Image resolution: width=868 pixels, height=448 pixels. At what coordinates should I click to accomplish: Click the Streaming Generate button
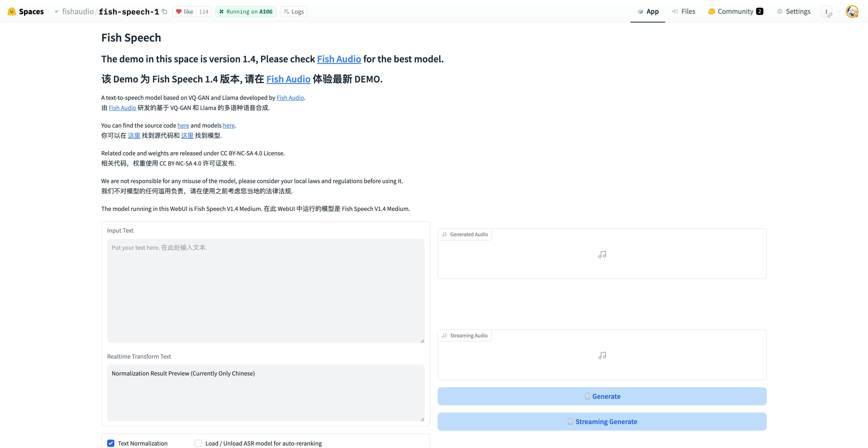pos(602,421)
